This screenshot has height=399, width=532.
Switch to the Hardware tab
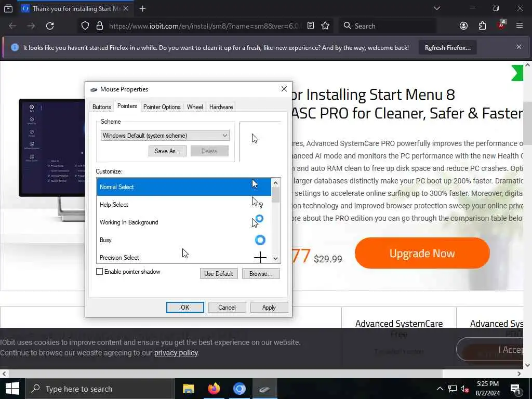(x=221, y=107)
